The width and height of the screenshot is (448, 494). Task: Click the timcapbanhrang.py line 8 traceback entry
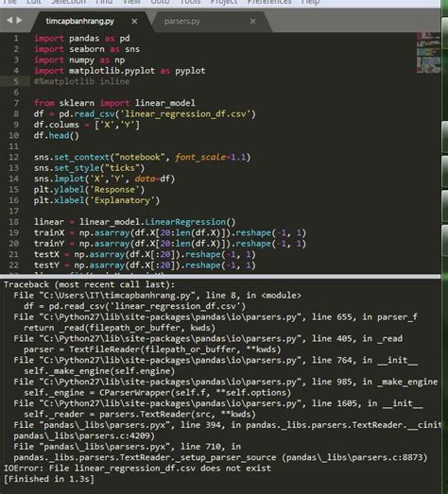pyautogui.click(x=157, y=296)
